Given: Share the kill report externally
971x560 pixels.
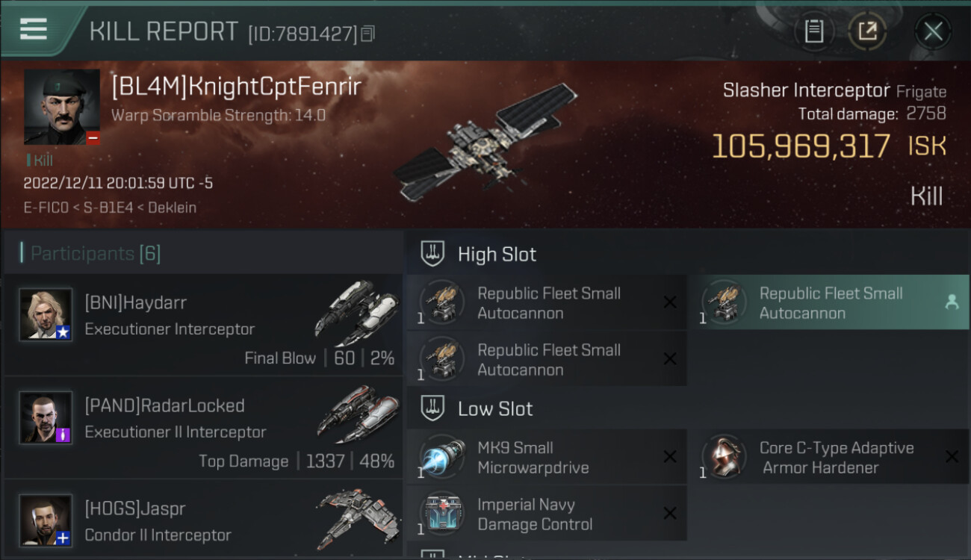Looking at the screenshot, I should tap(866, 31).
